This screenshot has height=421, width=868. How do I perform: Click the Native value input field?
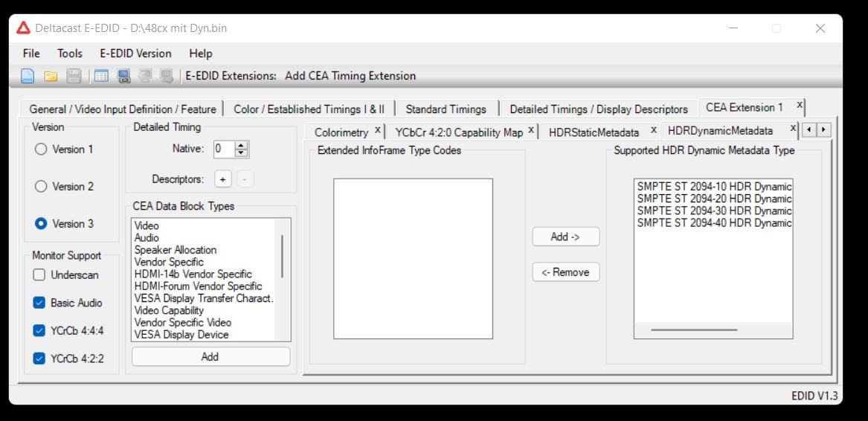pyautogui.click(x=224, y=149)
